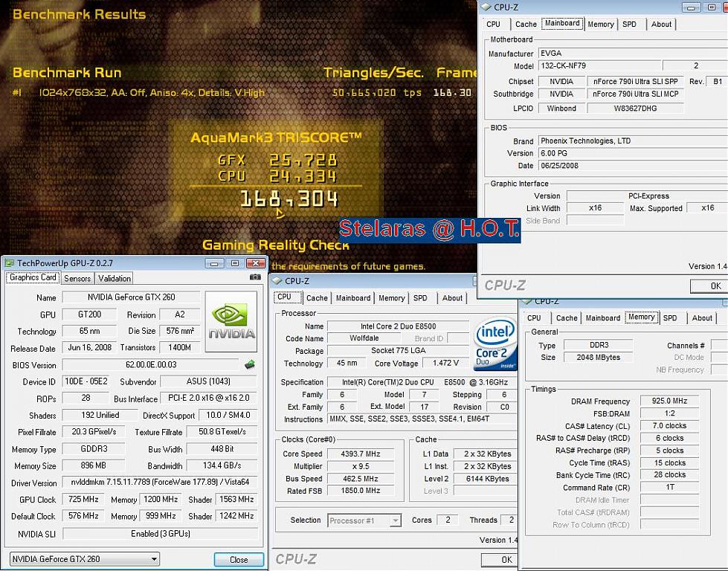
Task: Click the GPU name field NVIDIA GeForce GTX 260
Action: click(132, 297)
